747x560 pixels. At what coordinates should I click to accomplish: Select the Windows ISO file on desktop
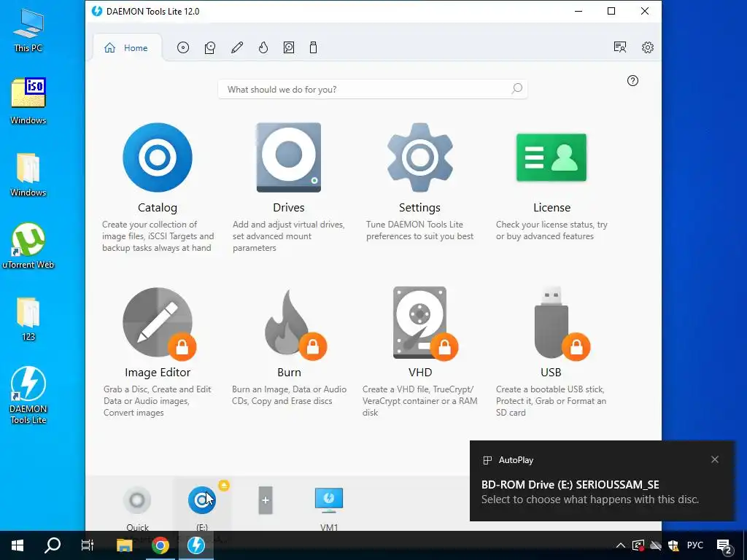[28, 101]
